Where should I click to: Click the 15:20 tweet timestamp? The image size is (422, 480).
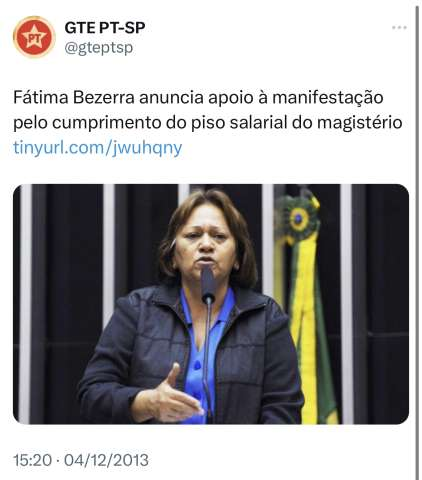[x=33, y=460]
